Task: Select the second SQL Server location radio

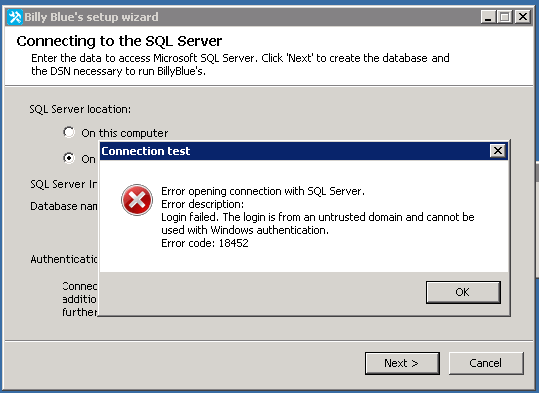Action: pos(69,158)
